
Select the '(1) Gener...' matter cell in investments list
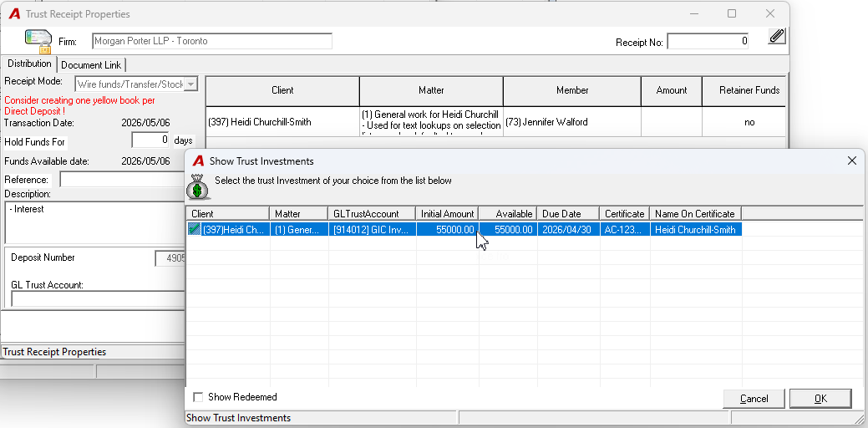(x=299, y=229)
